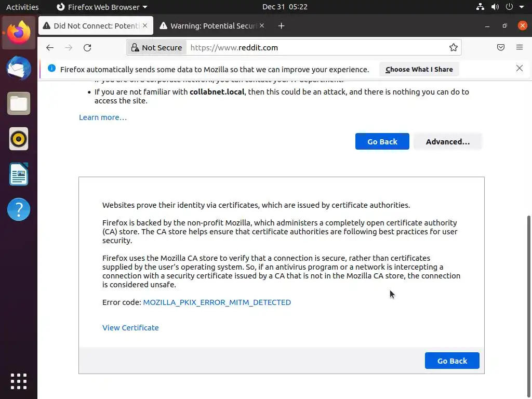Click the info icon in the notification bar
The width and height of the screenshot is (532, 399).
coord(51,68)
